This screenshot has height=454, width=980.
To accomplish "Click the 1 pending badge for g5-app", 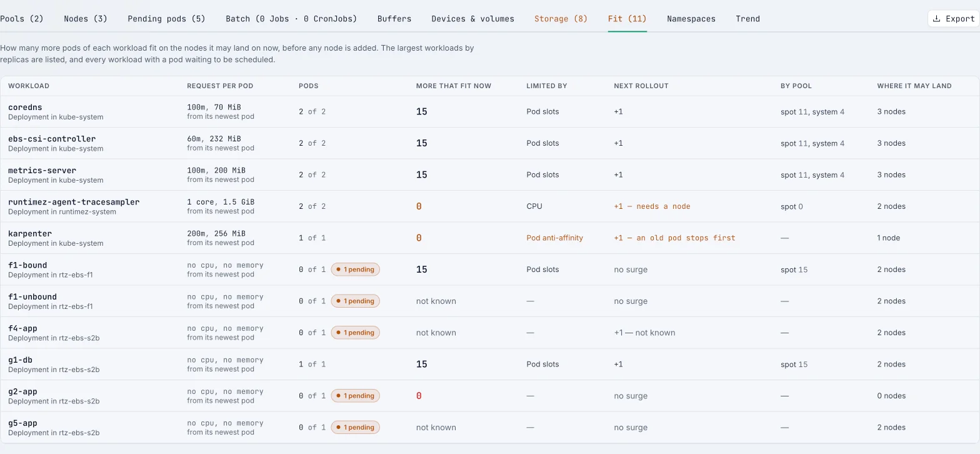I will click(356, 427).
